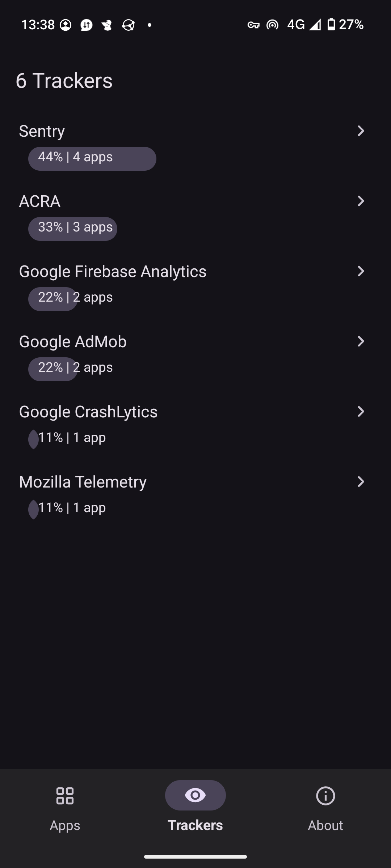Tap the hotspot status icon

click(x=272, y=25)
